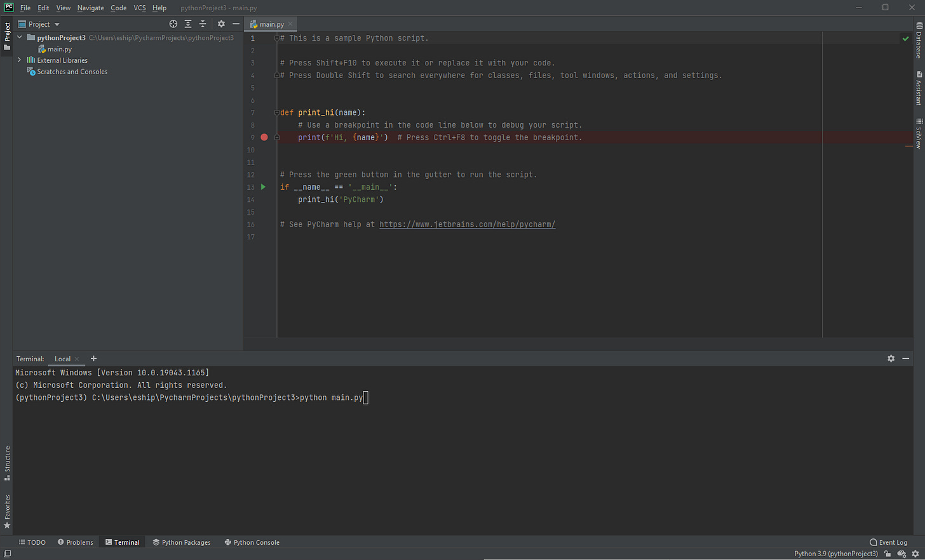Toggle the Project sidebar button
Screen dimensions: 925x560
pyautogui.click(x=7, y=37)
